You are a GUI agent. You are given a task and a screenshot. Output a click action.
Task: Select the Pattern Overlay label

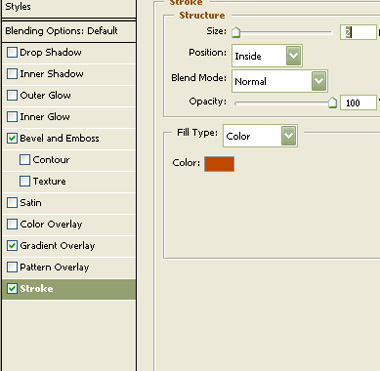pos(55,267)
